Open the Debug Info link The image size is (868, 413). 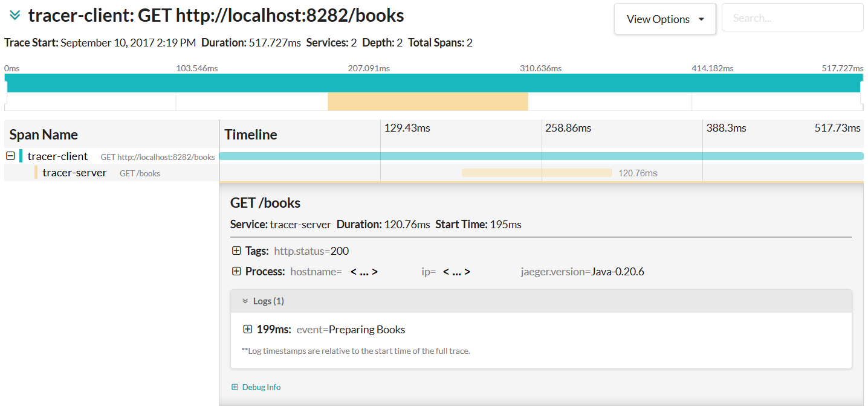pos(261,387)
